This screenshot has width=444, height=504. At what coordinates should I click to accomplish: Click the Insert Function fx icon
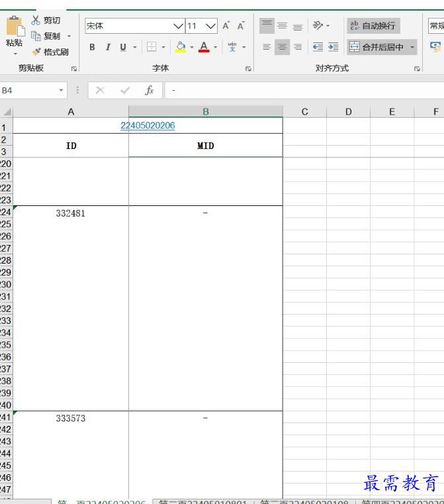click(x=150, y=90)
